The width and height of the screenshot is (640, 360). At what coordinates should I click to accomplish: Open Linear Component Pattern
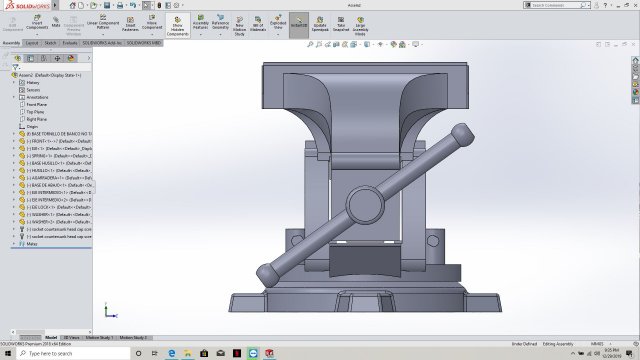coord(103,22)
